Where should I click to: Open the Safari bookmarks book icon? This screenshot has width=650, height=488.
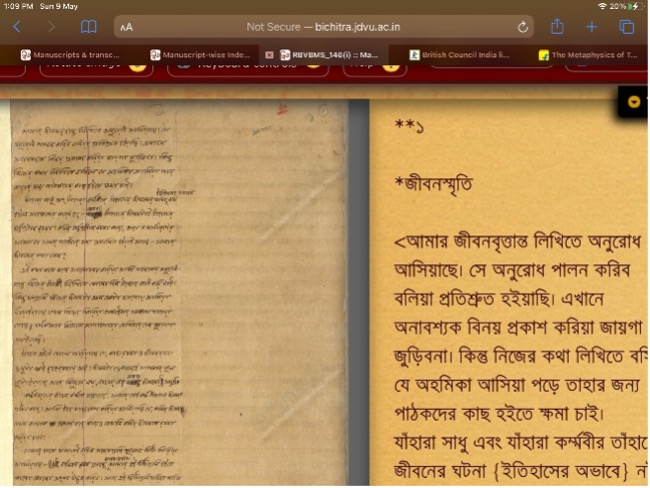point(89,27)
